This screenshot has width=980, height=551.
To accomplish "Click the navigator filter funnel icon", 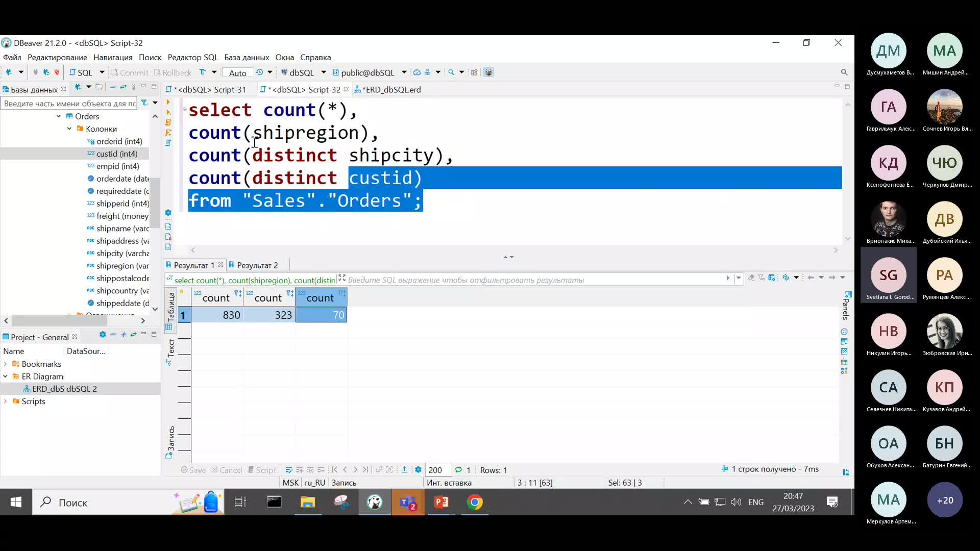I will [144, 103].
